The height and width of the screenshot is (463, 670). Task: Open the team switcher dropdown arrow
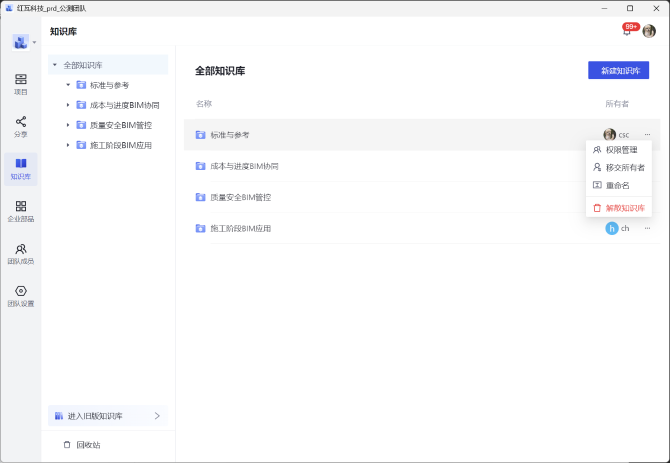35,42
